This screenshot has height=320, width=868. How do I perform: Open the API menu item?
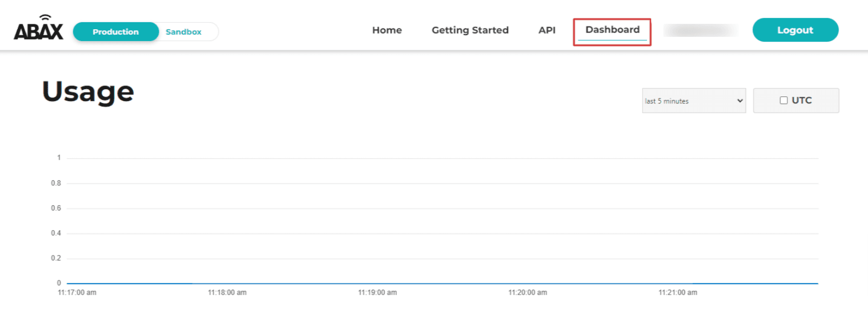pyautogui.click(x=547, y=30)
